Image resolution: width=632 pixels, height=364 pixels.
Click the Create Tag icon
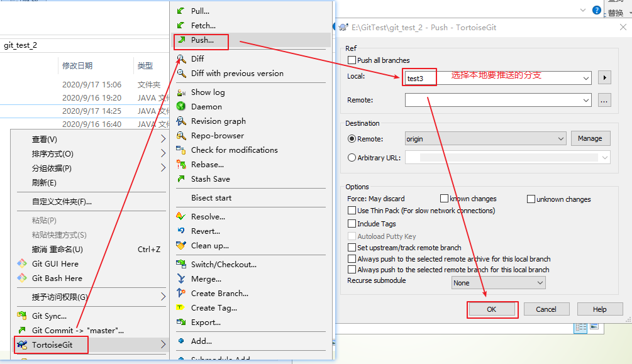tap(180, 307)
